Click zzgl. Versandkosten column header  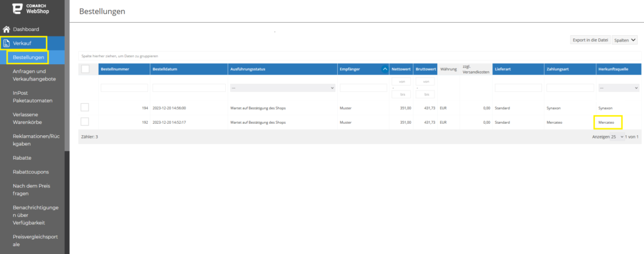point(475,69)
